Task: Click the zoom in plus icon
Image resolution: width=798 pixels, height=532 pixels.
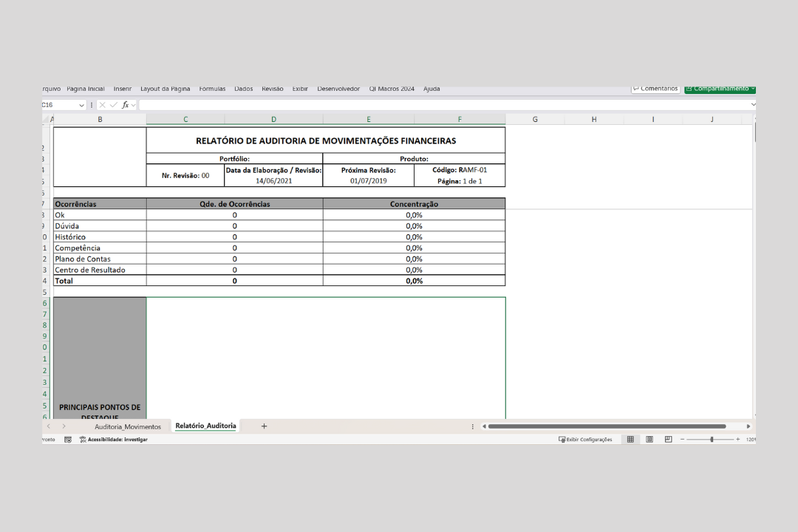Action: tap(737, 439)
